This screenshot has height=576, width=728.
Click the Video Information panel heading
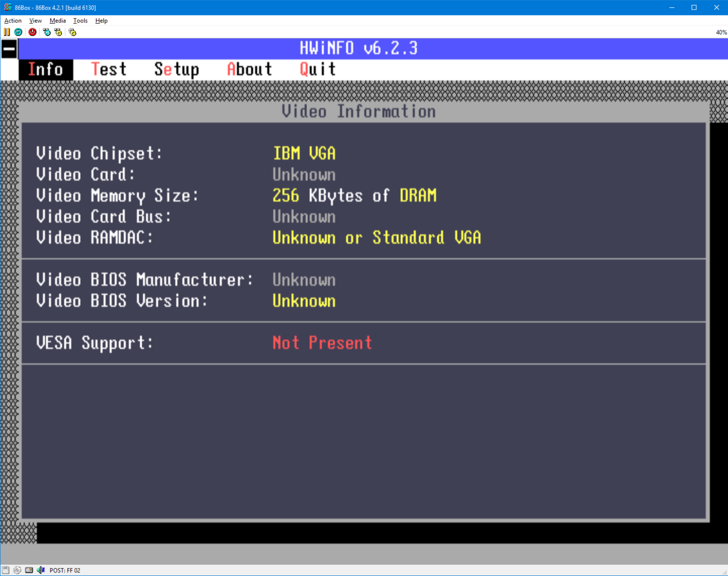click(359, 111)
